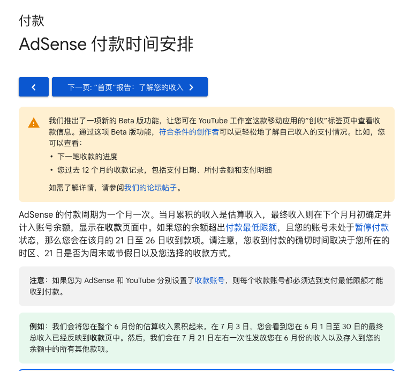
Task: Open the 我们的论坛帖子 link
Action: (150, 188)
